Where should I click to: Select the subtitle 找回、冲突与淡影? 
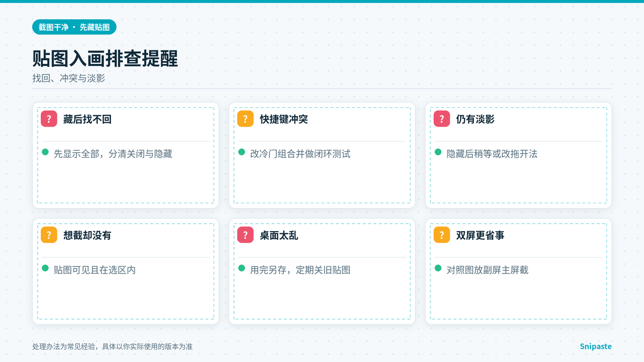point(69,78)
